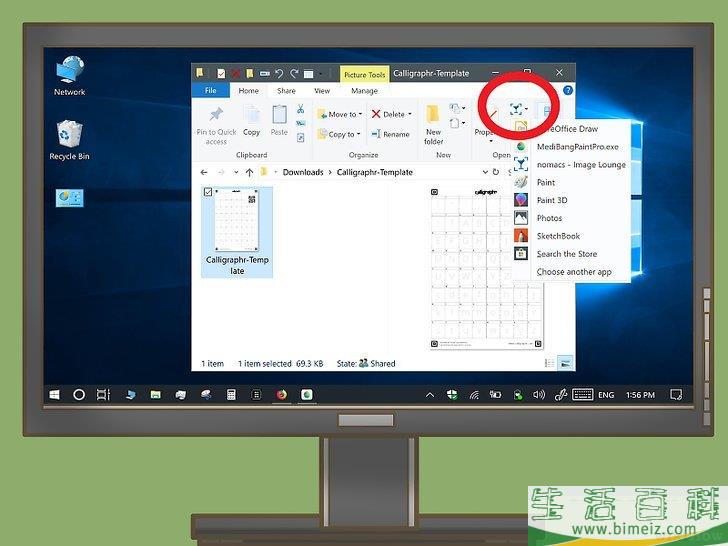The width and height of the screenshot is (728, 546).
Task: Switch to details view in status bar
Action: 550,363
